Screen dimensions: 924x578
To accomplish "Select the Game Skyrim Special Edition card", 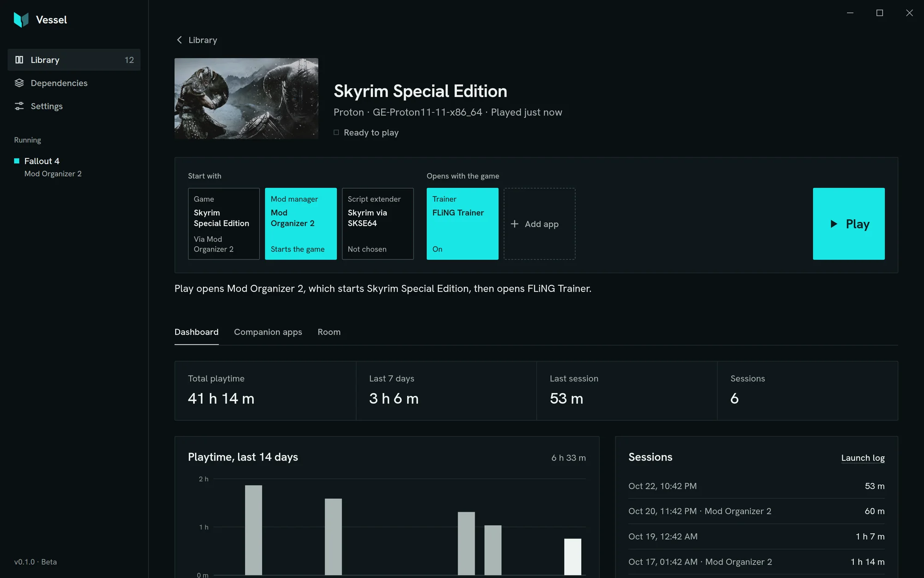I will [x=224, y=224].
